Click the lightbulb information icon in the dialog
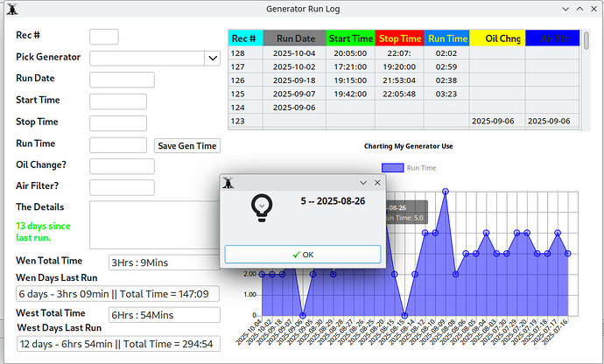 [259, 207]
